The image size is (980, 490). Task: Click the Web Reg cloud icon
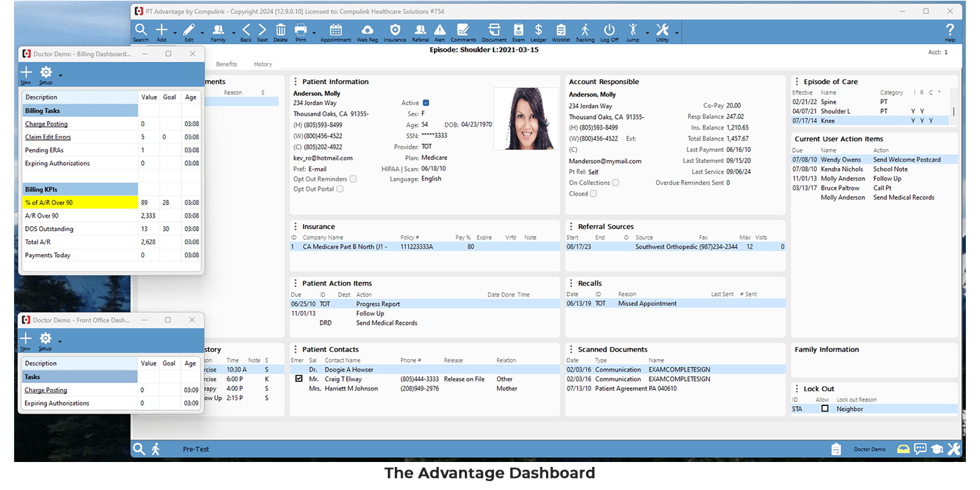coord(367,31)
